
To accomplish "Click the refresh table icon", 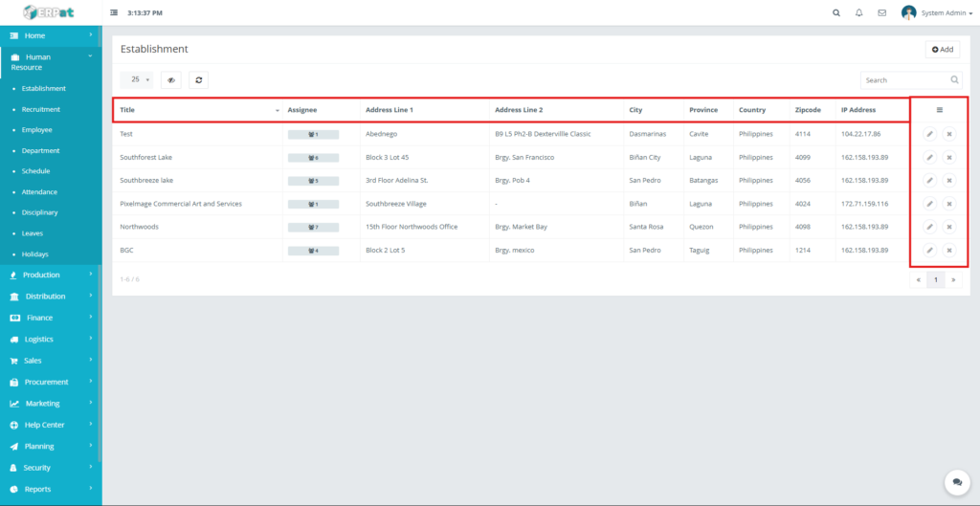I will click(x=198, y=80).
